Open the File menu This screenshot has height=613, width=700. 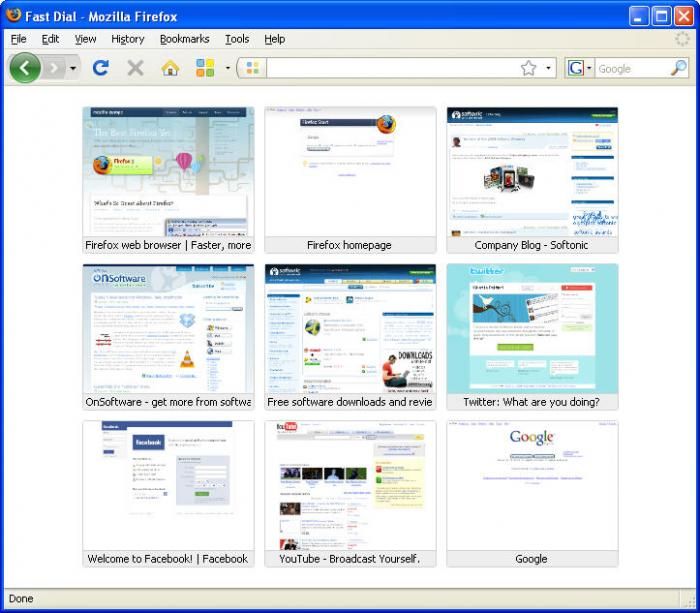pos(18,39)
